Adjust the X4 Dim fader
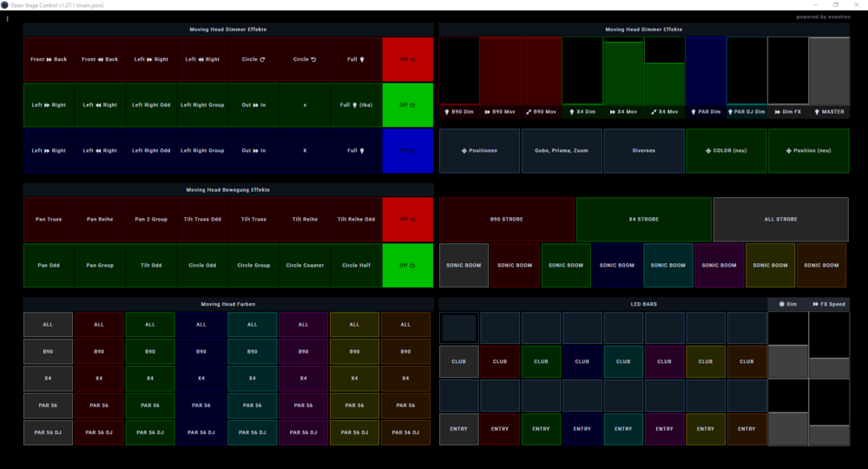Screen dimensions: 868x469 tap(582, 71)
